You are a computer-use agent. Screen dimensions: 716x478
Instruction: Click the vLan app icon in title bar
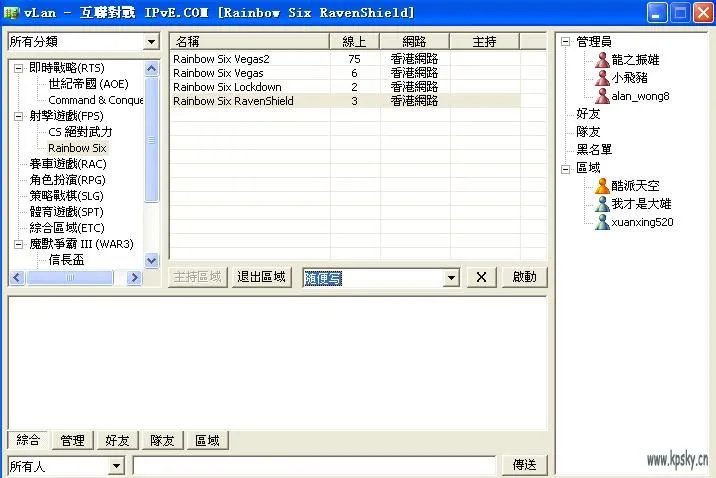[11, 12]
